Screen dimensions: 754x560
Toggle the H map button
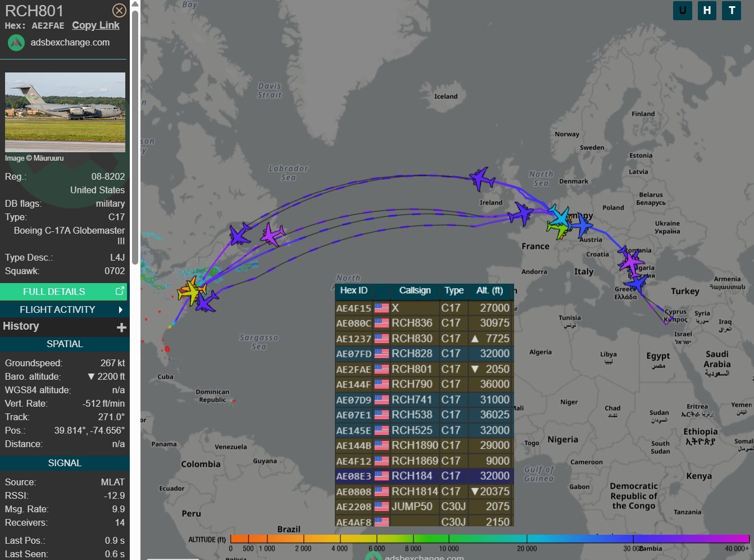pyautogui.click(x=707, y=10)
